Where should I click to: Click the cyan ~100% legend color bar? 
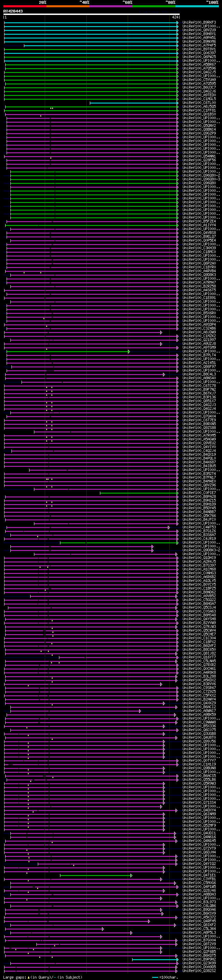[x=197, y=6]
